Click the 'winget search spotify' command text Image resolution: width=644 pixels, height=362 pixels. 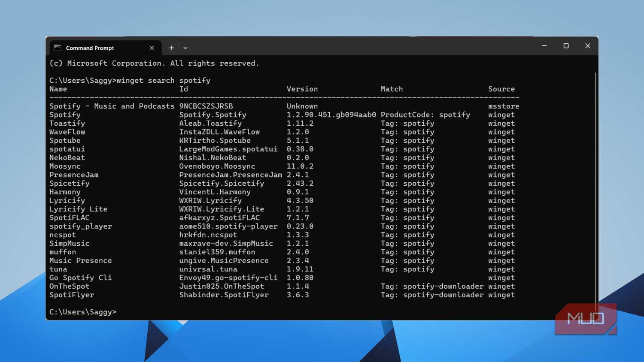pos(164,80)
